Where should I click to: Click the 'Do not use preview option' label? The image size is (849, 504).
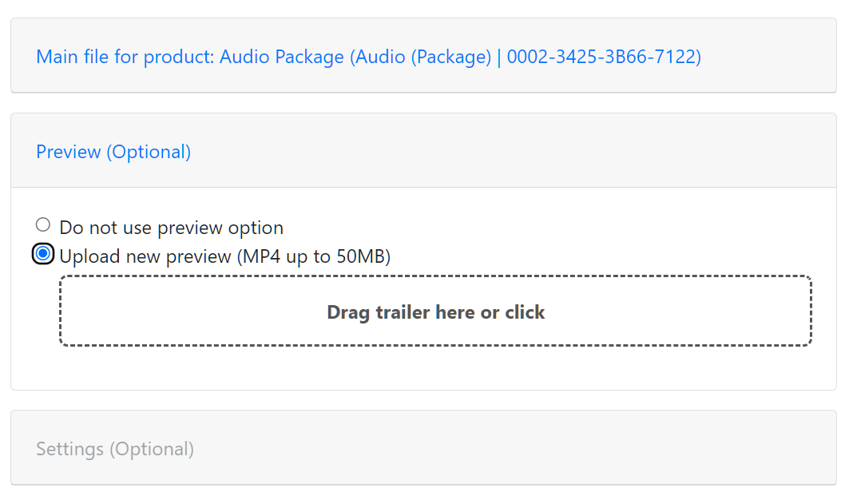[171, 228]
